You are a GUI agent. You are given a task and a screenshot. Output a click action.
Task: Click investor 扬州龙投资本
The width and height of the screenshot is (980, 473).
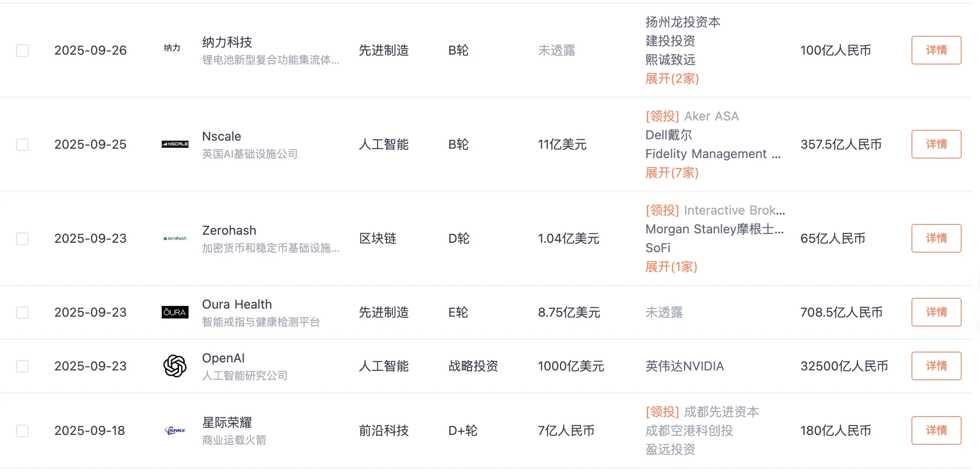click(683, 22)
